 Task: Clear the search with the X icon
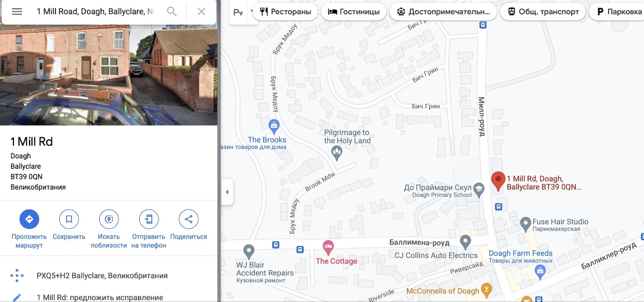coord(202,12)
